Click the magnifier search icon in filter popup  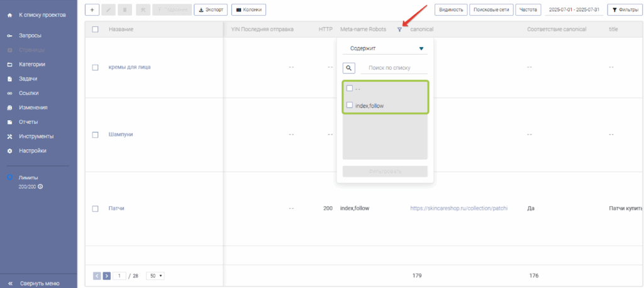[x=349, y=68]
